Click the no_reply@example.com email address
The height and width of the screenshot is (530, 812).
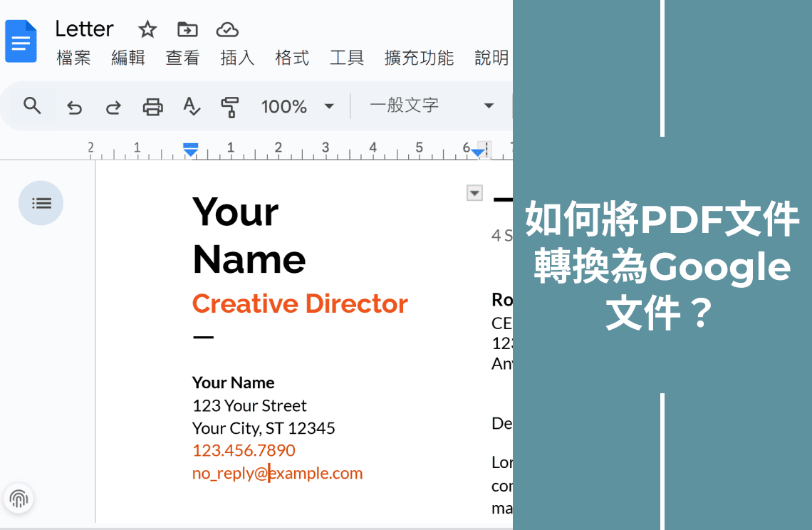(x=278, y=473)
